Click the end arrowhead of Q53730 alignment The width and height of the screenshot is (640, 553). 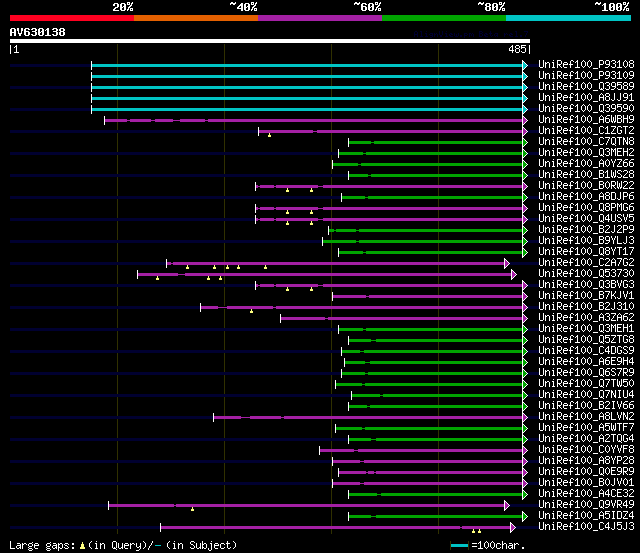pos(514,275)
